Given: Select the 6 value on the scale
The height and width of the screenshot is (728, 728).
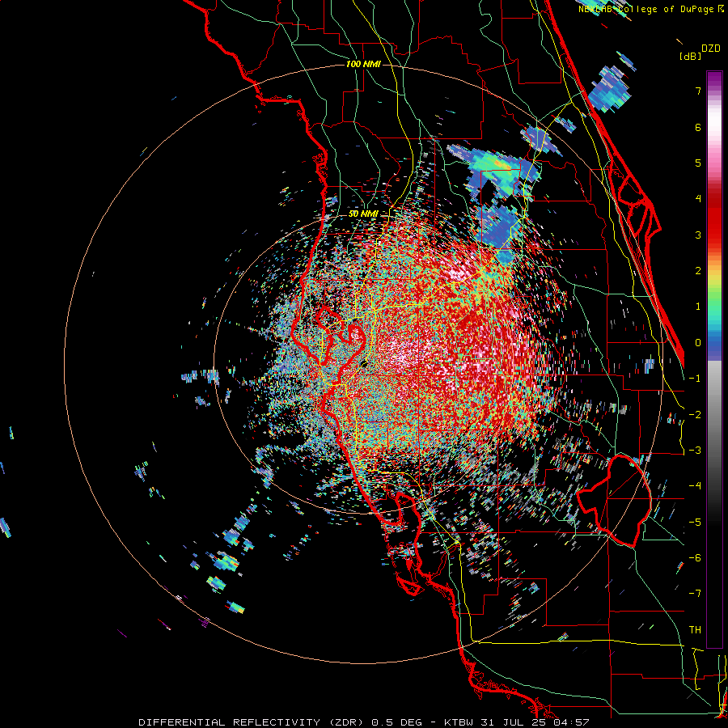Looking at the screenshot, I should click(698, 127).
